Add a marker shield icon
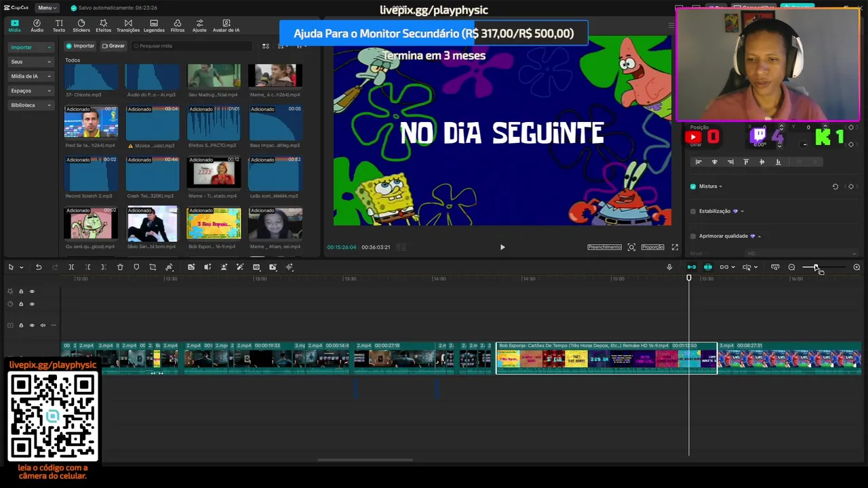The height and width of the screenshot is (488, 868). pyautogui.click(x=136, y=267)
